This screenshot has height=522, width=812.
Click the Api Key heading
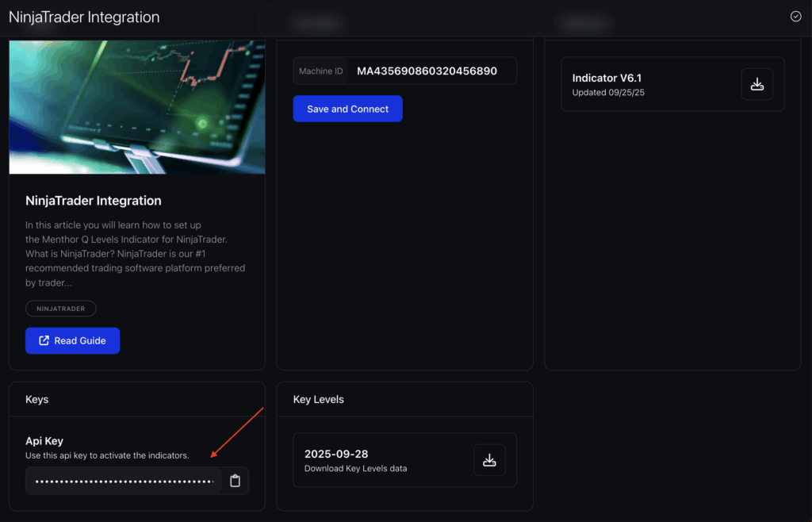coord(44,441)
